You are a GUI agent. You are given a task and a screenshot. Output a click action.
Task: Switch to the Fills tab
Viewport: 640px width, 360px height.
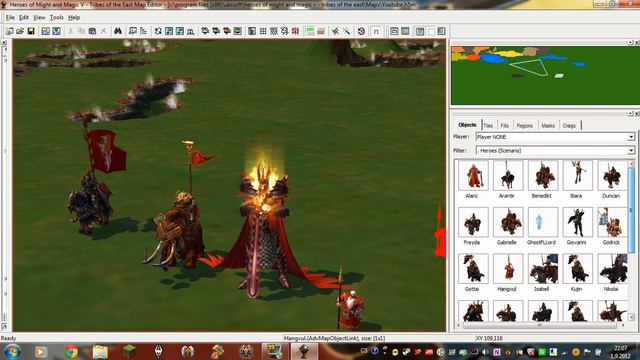click(504, 126)
